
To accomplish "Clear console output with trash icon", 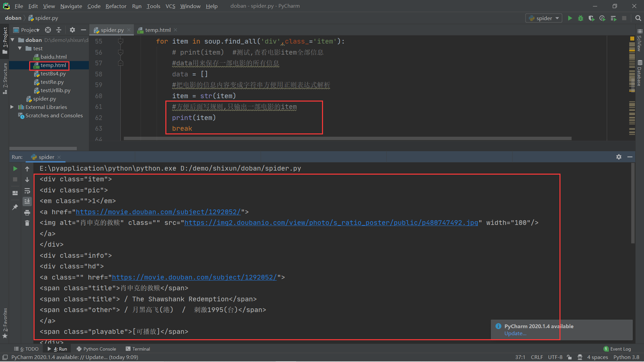I will coord(27,223).
